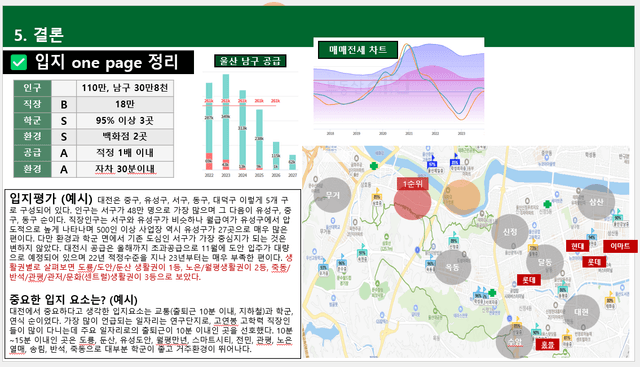The width and height of the screenshot is (640, 367).
Task: Select the 매매전세 차트 title label
Action: point(358,50)
